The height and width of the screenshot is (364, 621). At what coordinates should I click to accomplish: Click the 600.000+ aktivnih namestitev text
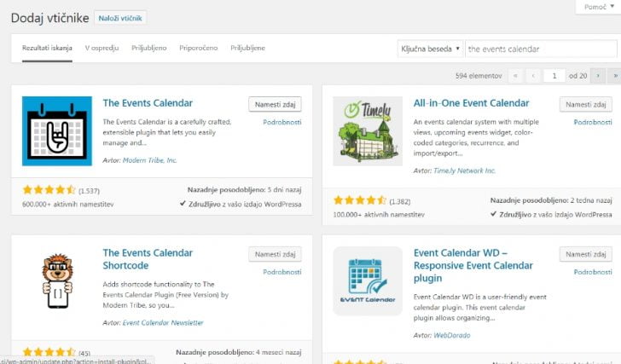pos(67,205)
